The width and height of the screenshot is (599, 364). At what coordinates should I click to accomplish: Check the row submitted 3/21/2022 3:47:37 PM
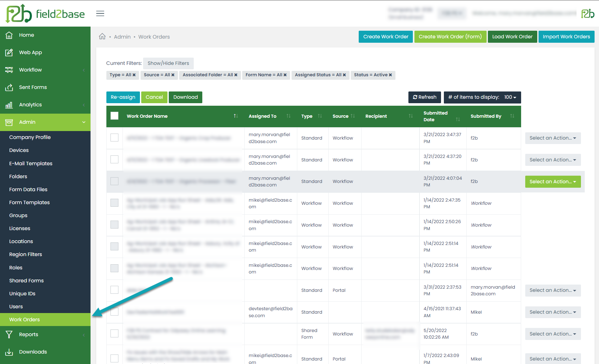(x=114, y=137)
